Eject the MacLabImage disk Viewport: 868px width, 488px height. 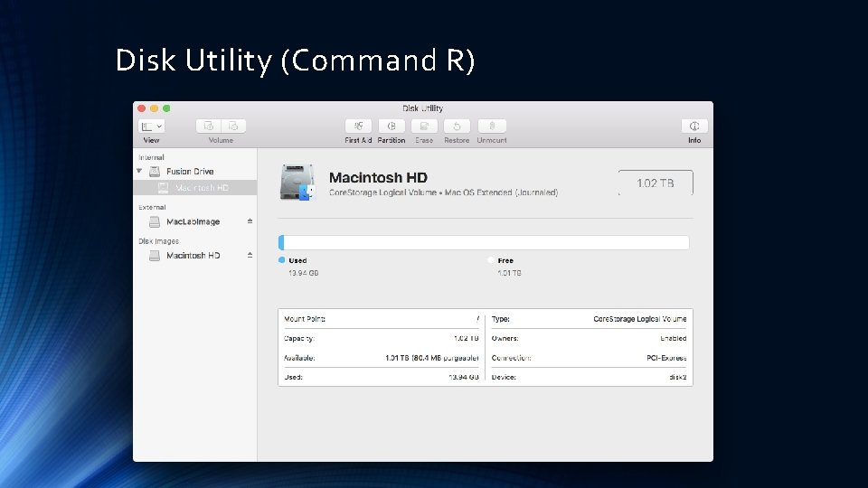pyautogui.click(x=250, y=221)
